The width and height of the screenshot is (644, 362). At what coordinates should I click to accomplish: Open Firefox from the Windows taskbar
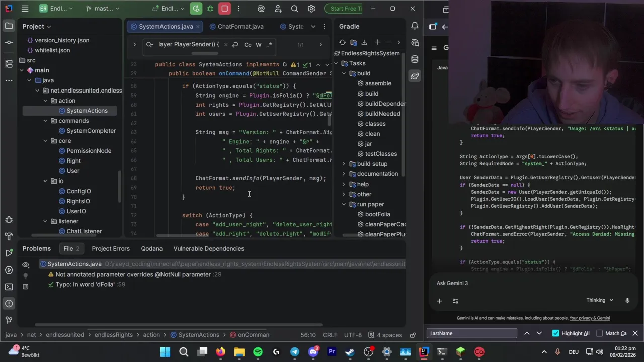click(x=221, y=352)
